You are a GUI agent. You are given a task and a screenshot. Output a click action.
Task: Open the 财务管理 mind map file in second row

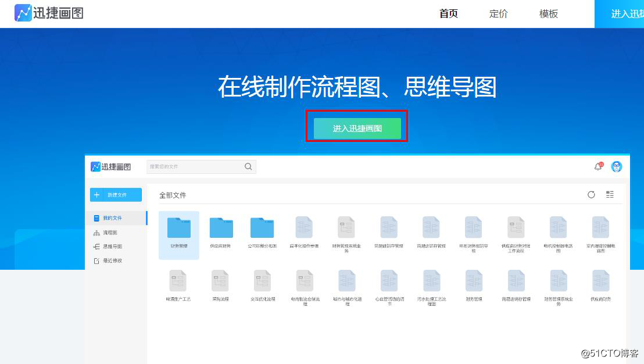[x=474, y=286]
